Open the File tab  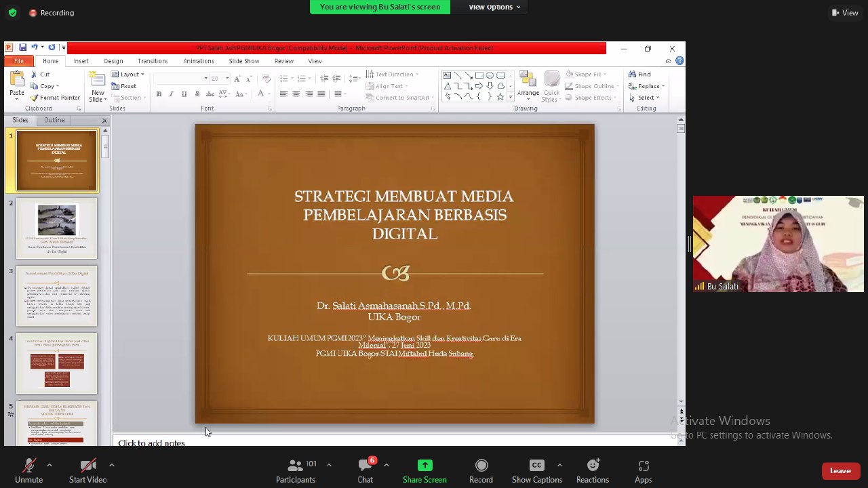(x=19, y=61)
